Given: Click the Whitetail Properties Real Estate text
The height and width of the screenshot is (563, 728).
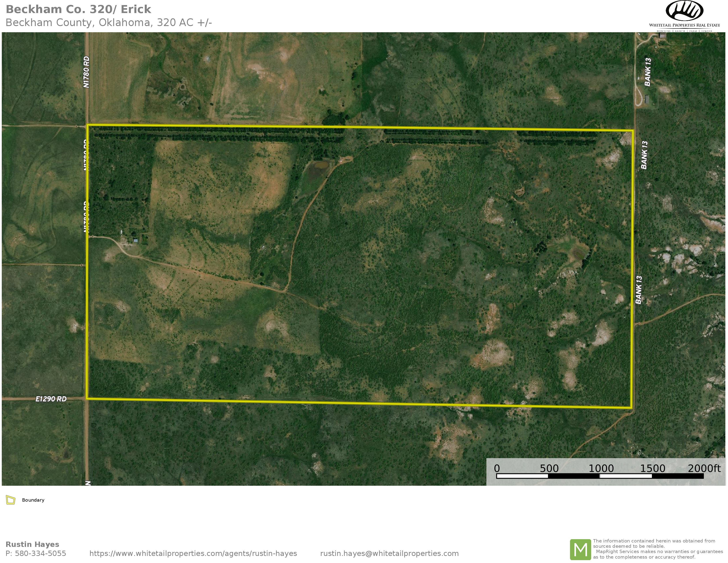Looking at the screenshot, I should (684, 25).
